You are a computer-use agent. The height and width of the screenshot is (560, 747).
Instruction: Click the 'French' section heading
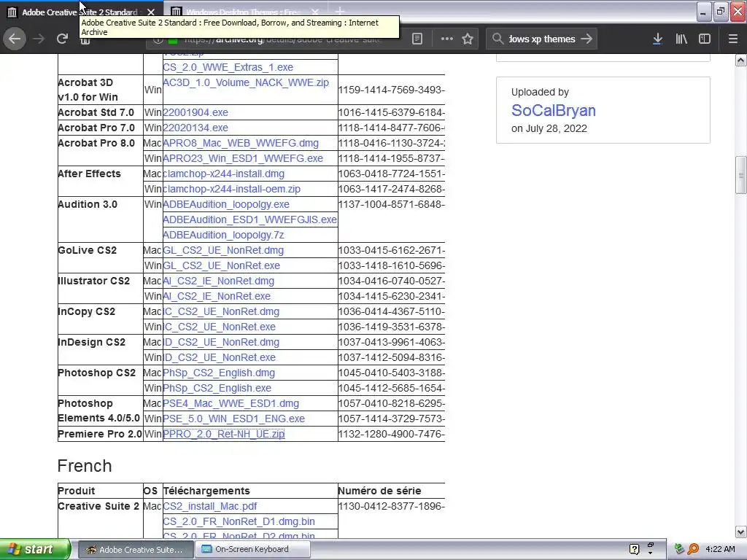tap(85, 466)
